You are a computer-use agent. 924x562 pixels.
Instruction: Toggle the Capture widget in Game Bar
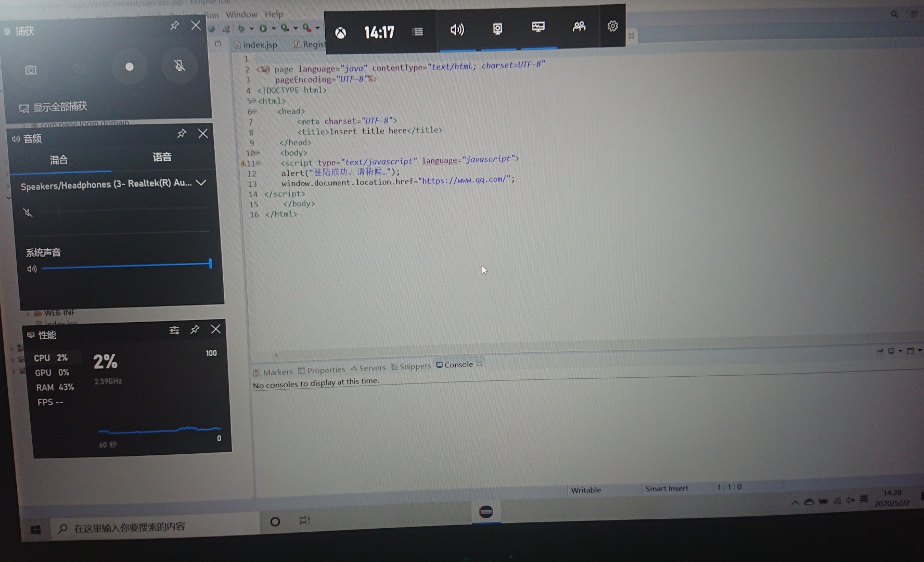tap(497, 29)
